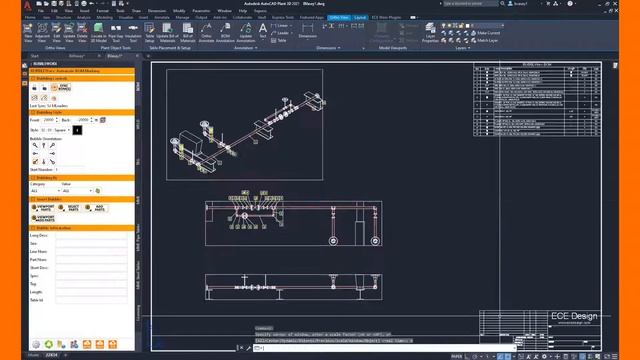Image resolution: width=640 pixels, height=360 pixels.
Task: Click Update Bill of Materials icon
Action: click(167, 33)
